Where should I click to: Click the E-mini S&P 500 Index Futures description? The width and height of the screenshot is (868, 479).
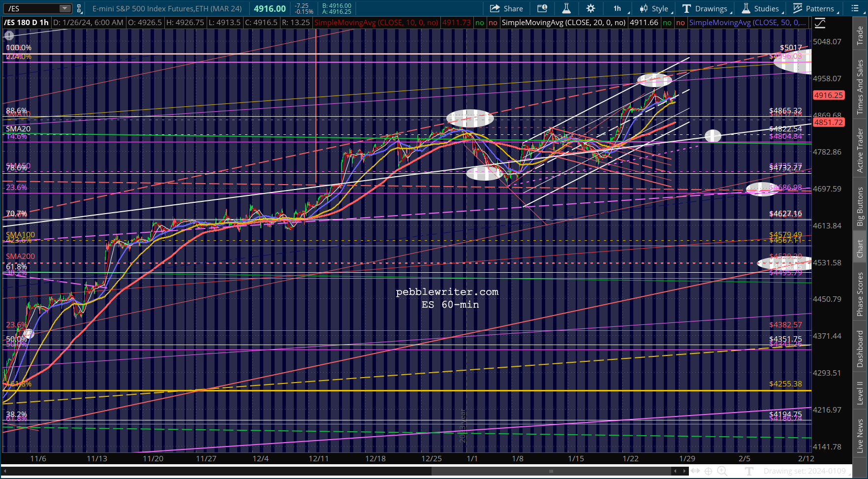(x=167, y=8)
